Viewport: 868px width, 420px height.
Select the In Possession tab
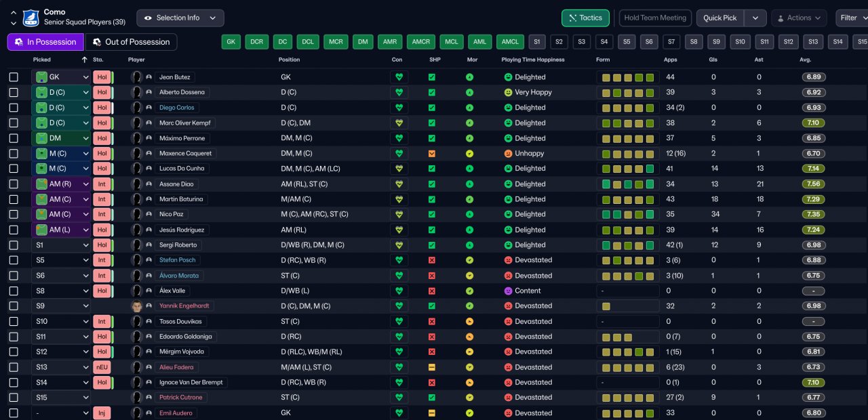coord(45,42)
